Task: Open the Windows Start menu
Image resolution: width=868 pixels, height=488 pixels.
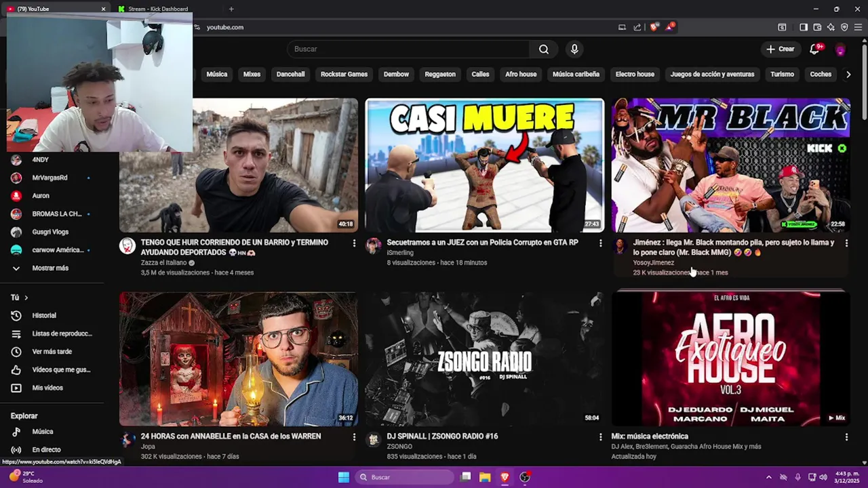Action: point(344,477)
